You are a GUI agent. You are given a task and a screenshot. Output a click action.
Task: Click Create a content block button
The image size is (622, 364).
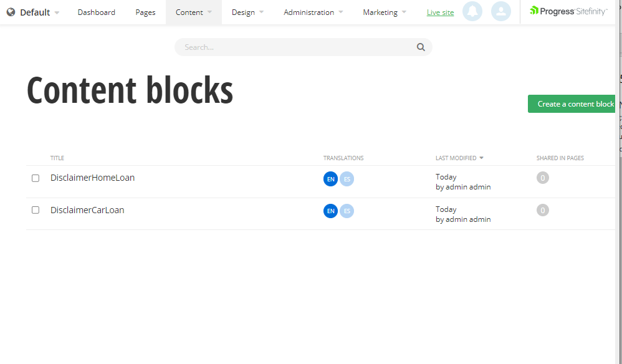[572, 104]
